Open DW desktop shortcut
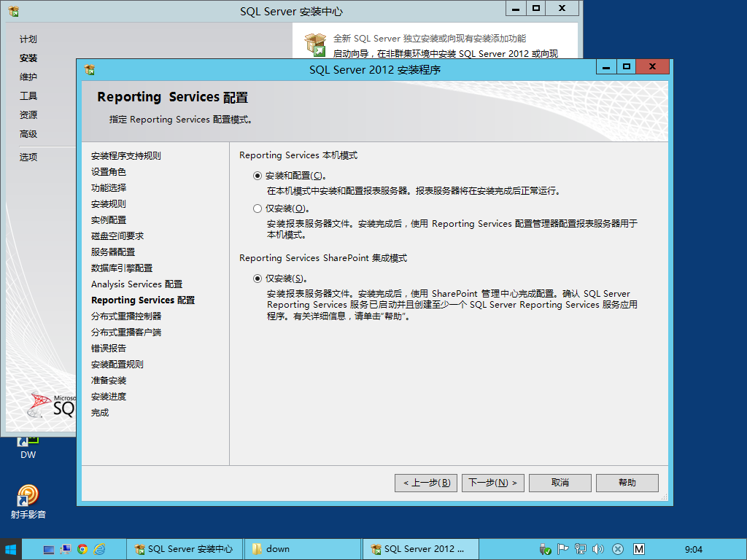This screenshot has width=747, height=560. pos(28,447)
